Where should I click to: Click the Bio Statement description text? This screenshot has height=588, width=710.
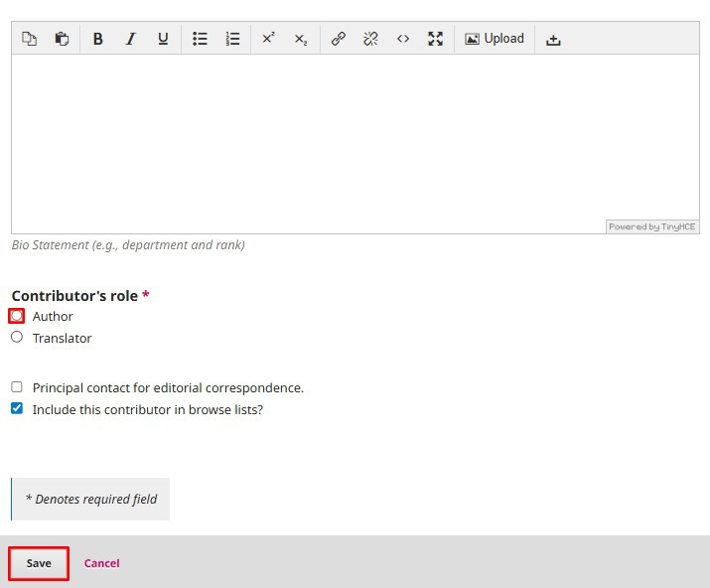(128, 245)
